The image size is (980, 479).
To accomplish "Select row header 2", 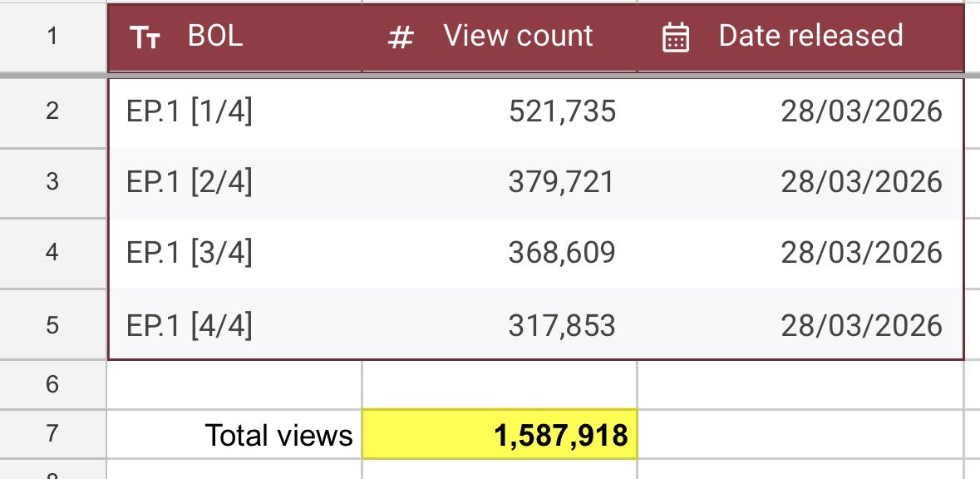I will coord(52,112).
